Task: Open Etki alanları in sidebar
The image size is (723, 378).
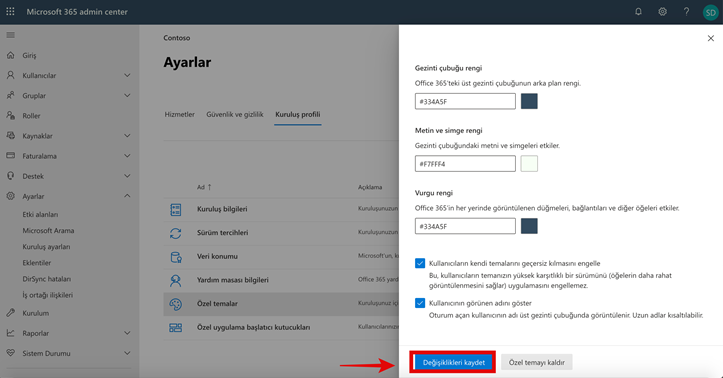Action: pos(40,214)
